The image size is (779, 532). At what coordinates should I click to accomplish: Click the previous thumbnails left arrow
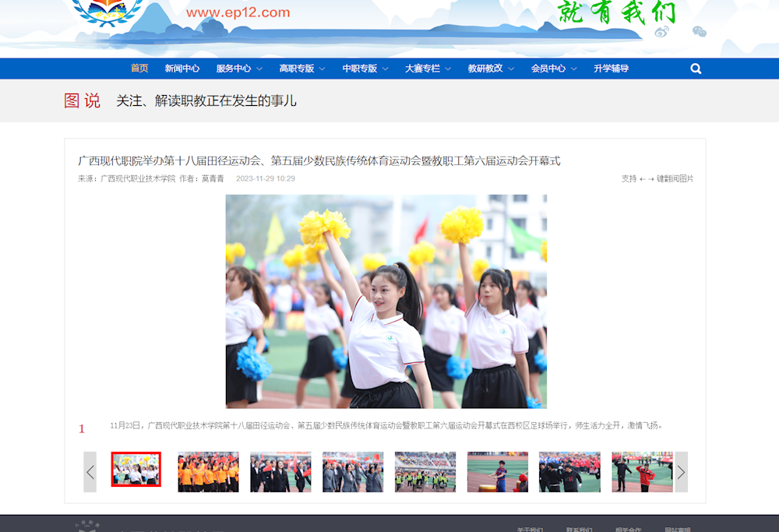[x=90, y=472]
